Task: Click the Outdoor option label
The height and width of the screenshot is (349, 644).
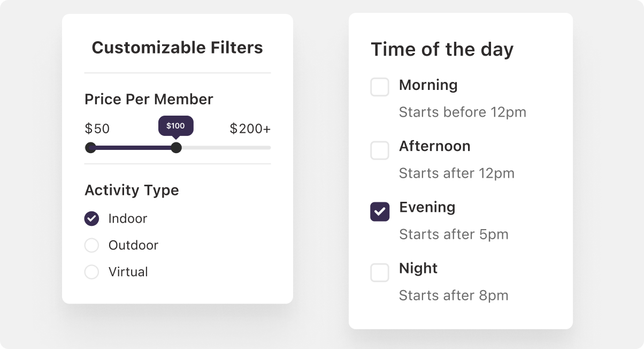Action: 133,245
